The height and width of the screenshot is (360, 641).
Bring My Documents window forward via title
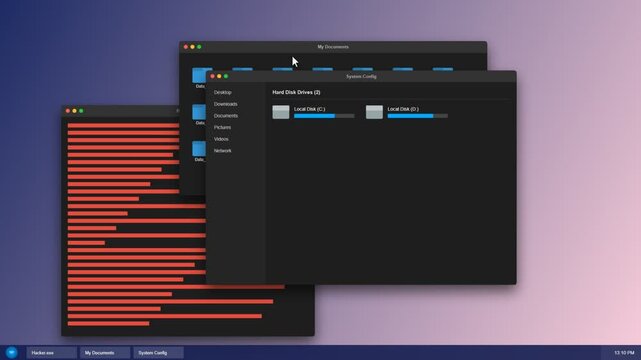click(x=333, y=47)
